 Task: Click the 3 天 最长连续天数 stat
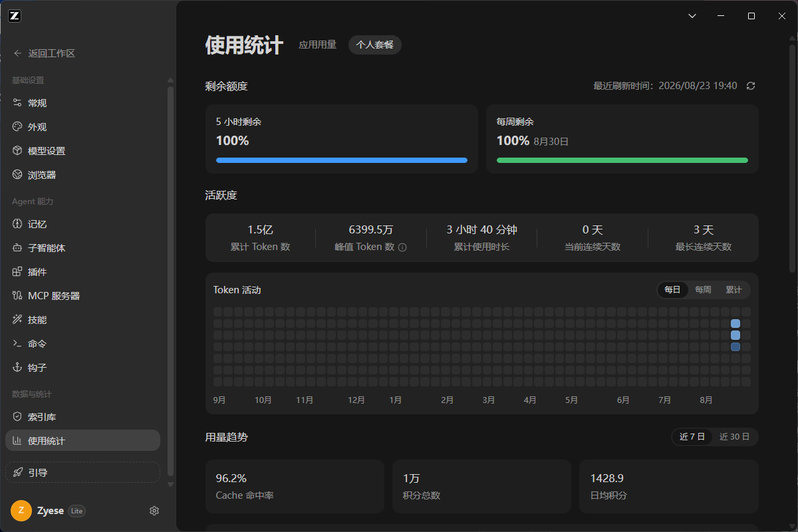[x=704, y=237]
